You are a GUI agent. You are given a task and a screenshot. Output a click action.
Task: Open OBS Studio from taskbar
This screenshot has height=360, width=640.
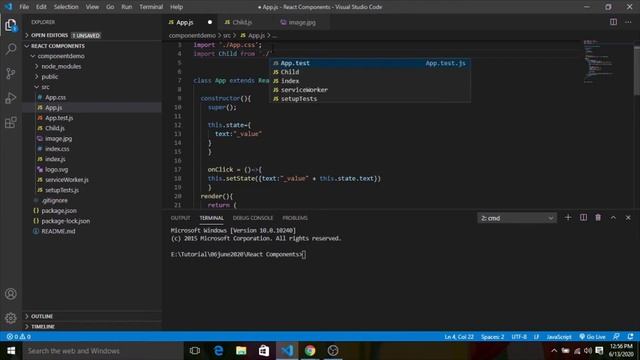(x=333, y=351)
